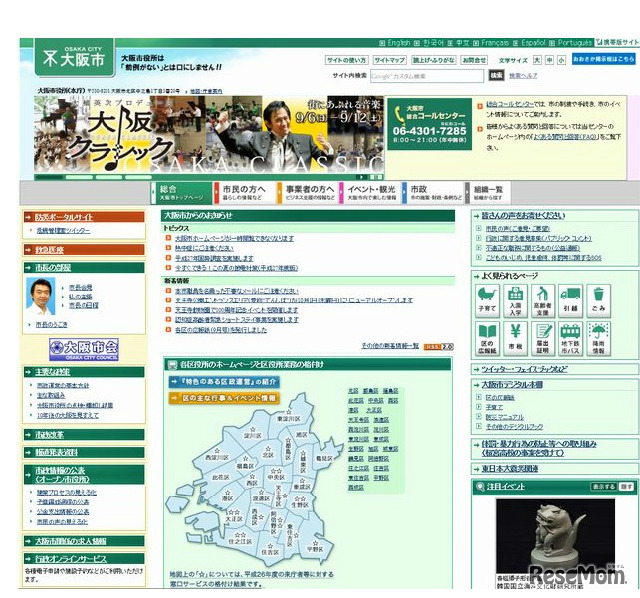Select 東淀川区 on the ward map
640x598 pixels.
pyautogui.click(x=289, y=419)
